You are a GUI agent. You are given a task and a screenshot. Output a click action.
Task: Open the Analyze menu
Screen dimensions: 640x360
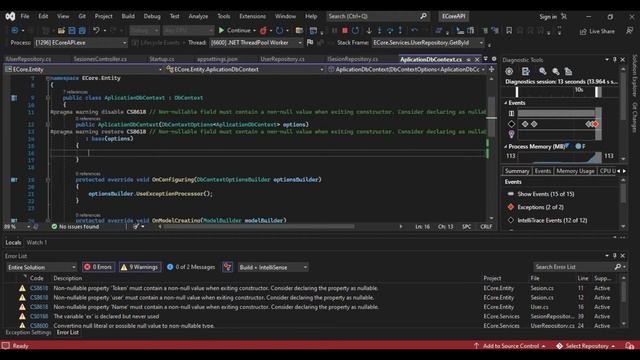198,16
